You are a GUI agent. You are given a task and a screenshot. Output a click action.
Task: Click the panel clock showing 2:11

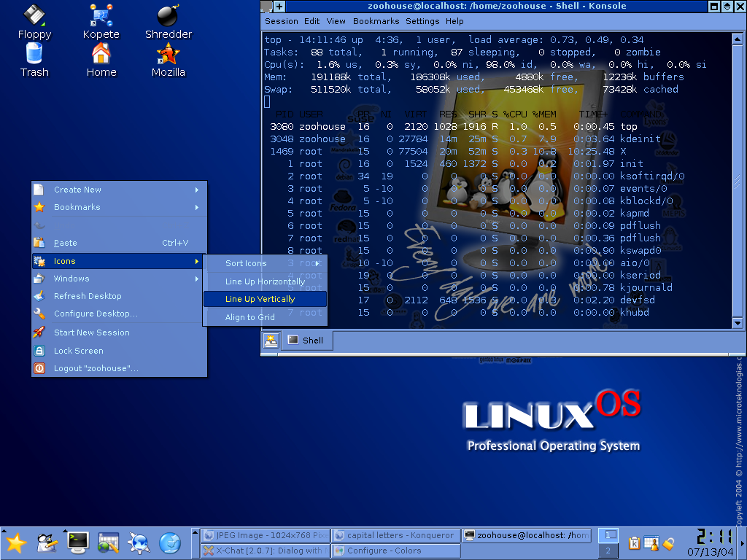click(x=713, y=536)
